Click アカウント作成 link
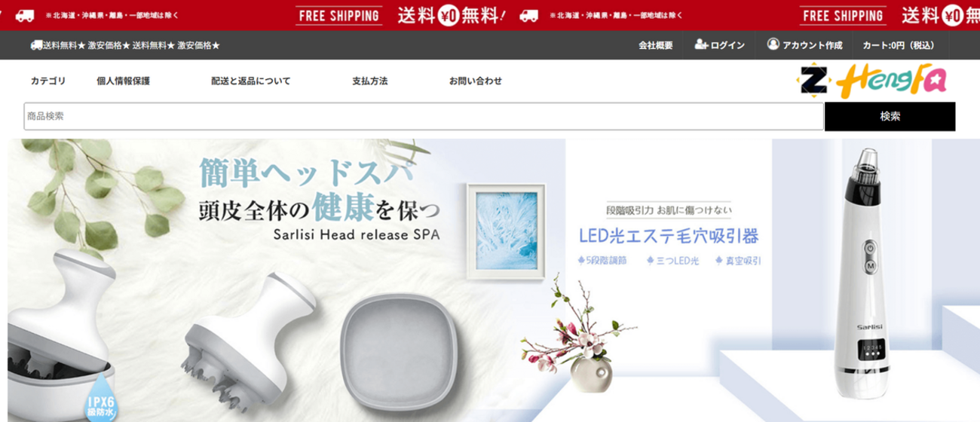This screenshot has width=980, height=422. pos(813,45)
